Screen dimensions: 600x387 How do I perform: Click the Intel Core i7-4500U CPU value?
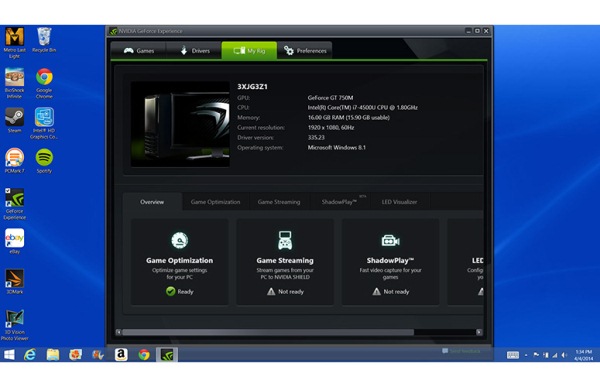(x=362, y=108)
